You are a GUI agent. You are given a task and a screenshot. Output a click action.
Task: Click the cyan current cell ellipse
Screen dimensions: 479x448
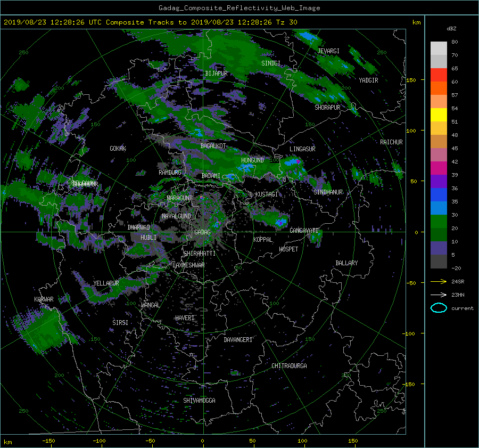pyautogui.click(x=439, y=308)
